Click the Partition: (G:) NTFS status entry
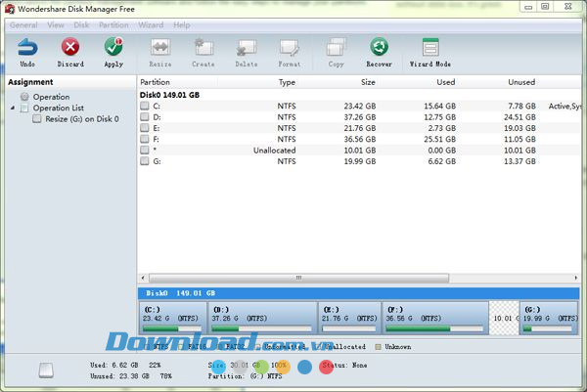 tap(245, 376)
